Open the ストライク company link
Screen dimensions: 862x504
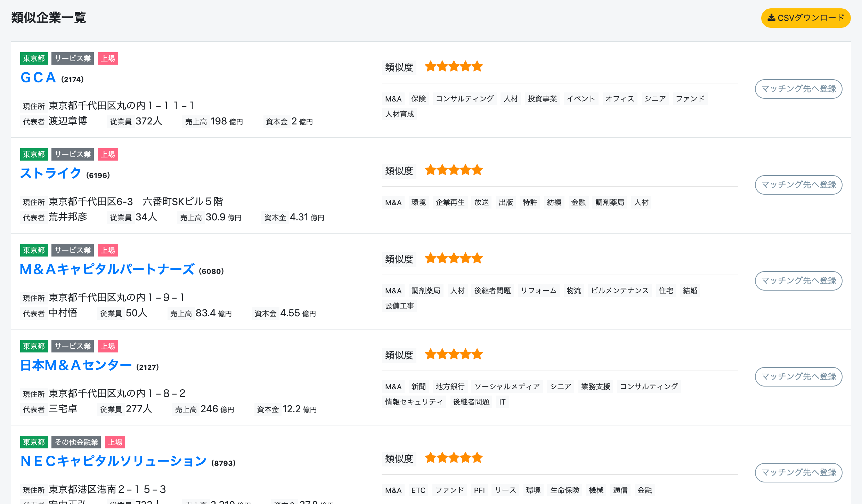point(51,173)
